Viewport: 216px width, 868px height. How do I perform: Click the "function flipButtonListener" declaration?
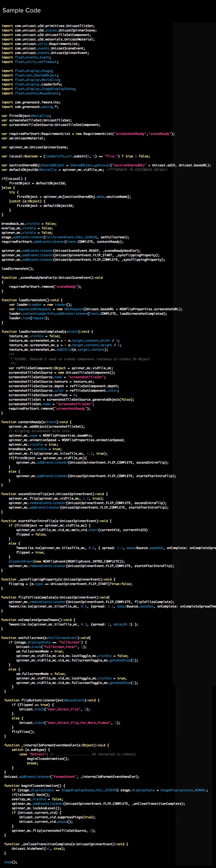click(52, 700)
